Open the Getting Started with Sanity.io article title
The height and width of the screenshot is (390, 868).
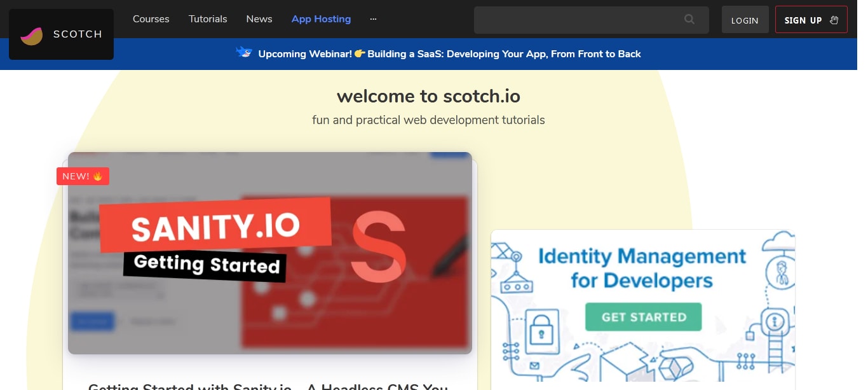(268, 386)
